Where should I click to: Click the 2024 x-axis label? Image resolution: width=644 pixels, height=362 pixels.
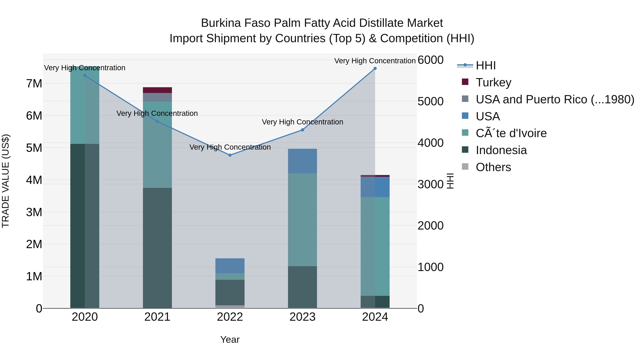[375, 317]
